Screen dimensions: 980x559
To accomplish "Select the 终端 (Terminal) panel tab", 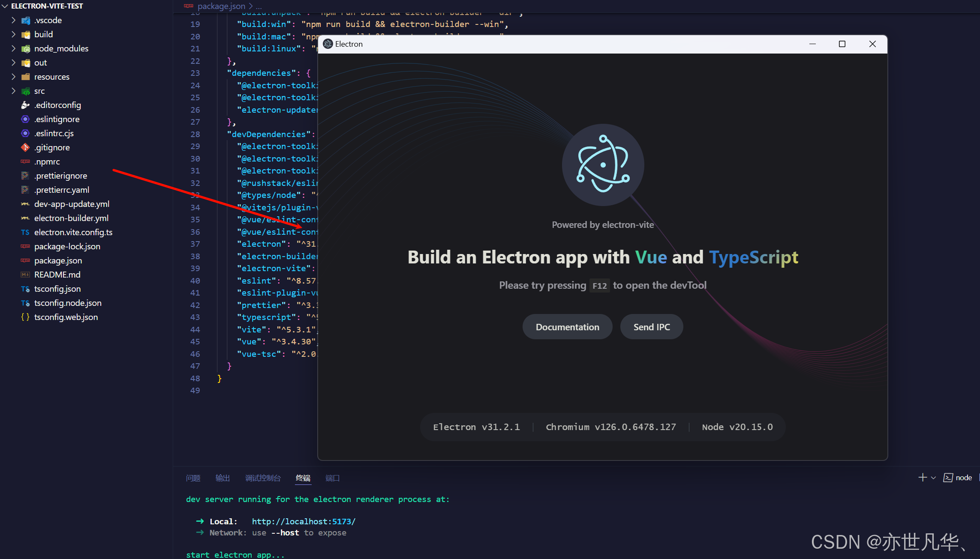I will (x=303, y=478).
